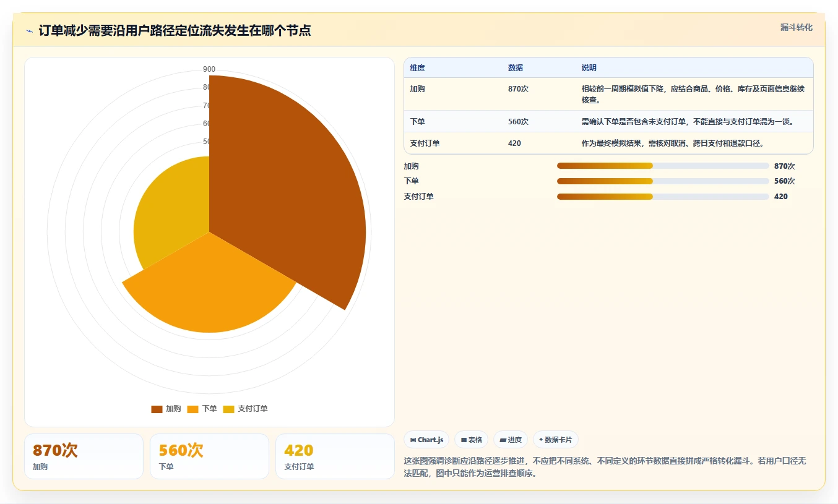The width and height of the screenshot is (838, 504).
Task: Click the 加购 progress bar
Action: (x=663, y=166)
